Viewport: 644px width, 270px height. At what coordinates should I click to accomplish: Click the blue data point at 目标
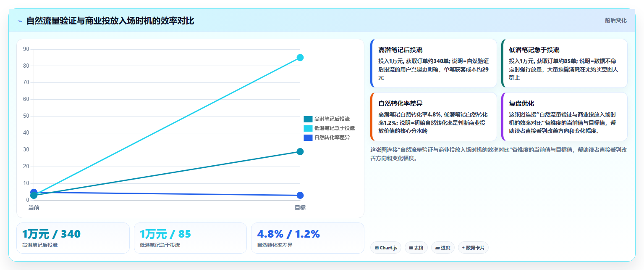click(x=300, y=195)
